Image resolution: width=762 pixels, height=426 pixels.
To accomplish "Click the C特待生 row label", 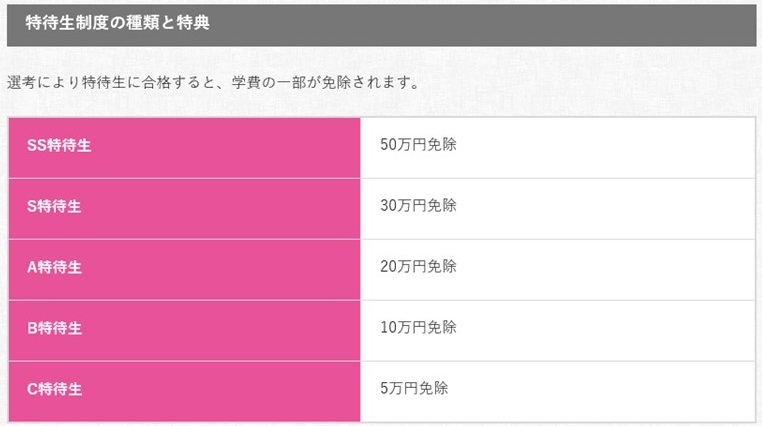I will point(54,389).
